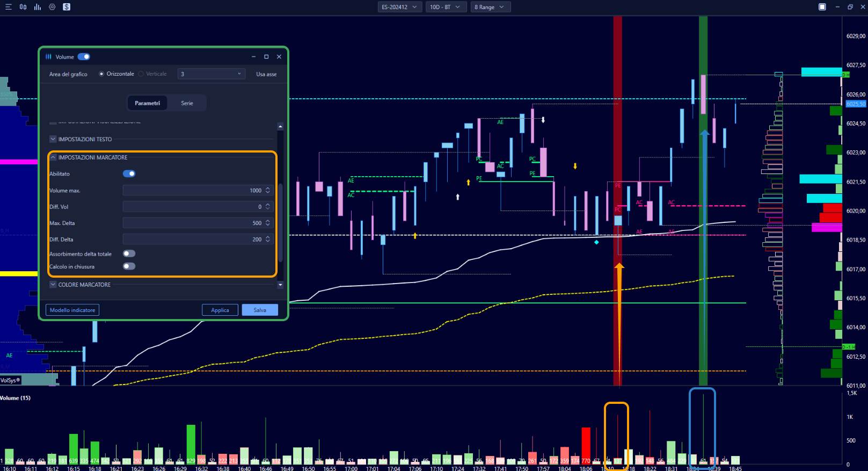This screenshot has height=471, width=868.
Task: Click the VolSys logo label
Action: (10, 380)
